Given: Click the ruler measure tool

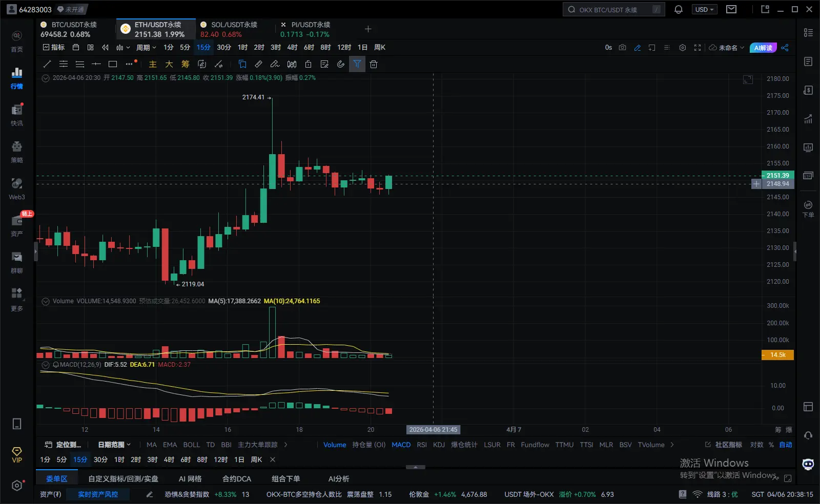Looking at the screenshot, I should click(259, 64).
